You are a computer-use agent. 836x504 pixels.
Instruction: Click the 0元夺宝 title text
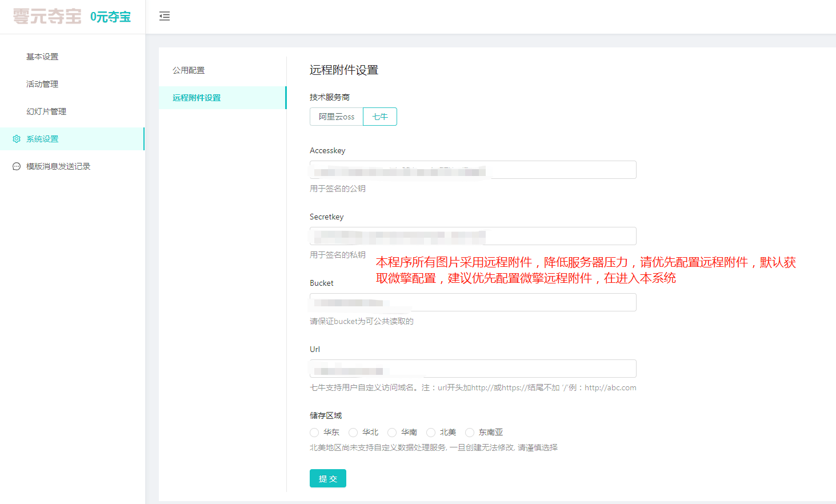(x=110, y=17)
